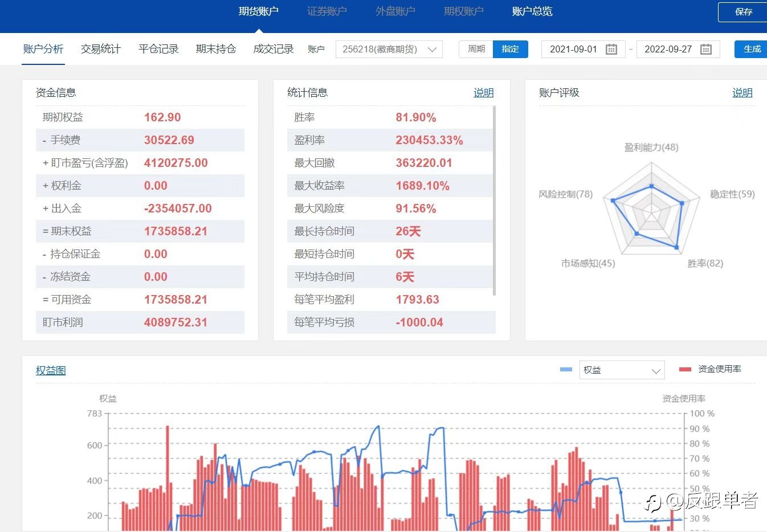This screenshot has height=532, width=767.
Task: Click the 稳定性(59) radar label
Action: [732, 194]
